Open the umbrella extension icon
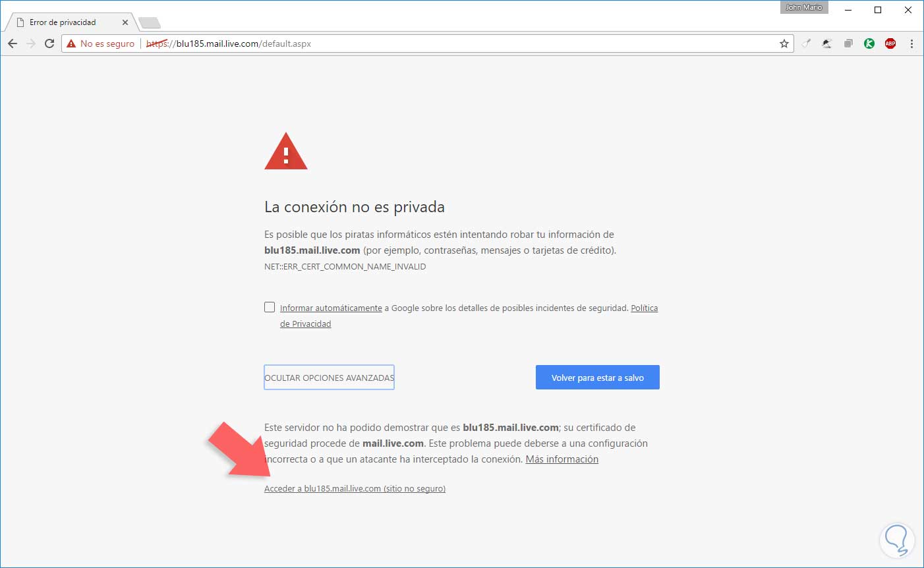This screenshot has width=924, height=568. click(x=827, y=43)
